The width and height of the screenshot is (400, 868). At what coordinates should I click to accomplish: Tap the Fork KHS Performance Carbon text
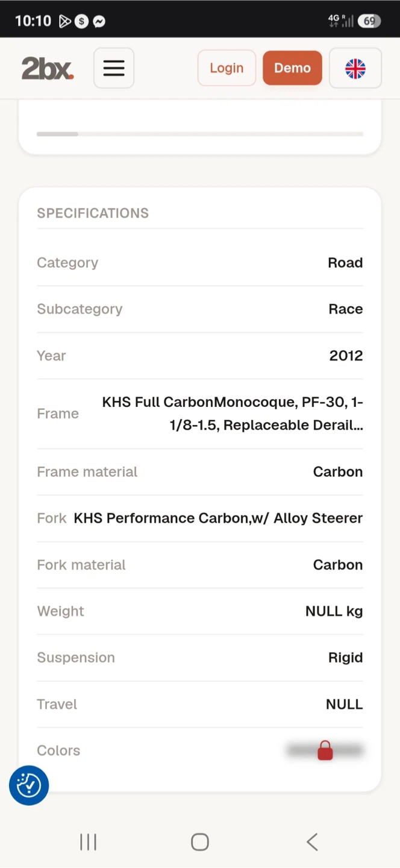coord(218,518)
